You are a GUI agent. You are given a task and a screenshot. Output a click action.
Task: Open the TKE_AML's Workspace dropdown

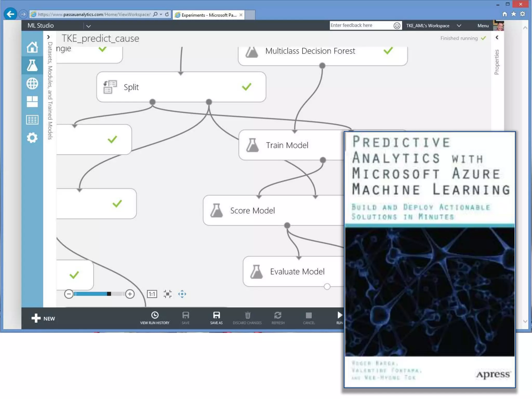click(x=459, y=26)
